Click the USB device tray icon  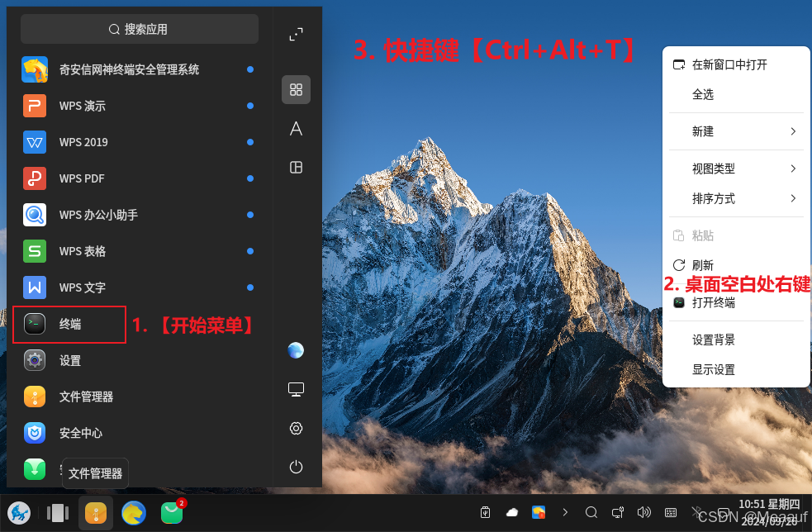[485, 512]
